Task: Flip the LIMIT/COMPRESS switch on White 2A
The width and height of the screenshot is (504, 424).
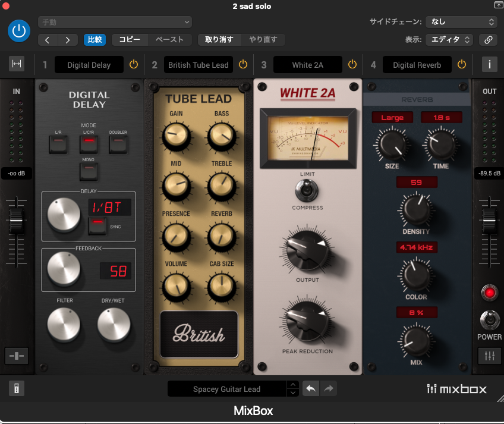Action: [307, 190]
